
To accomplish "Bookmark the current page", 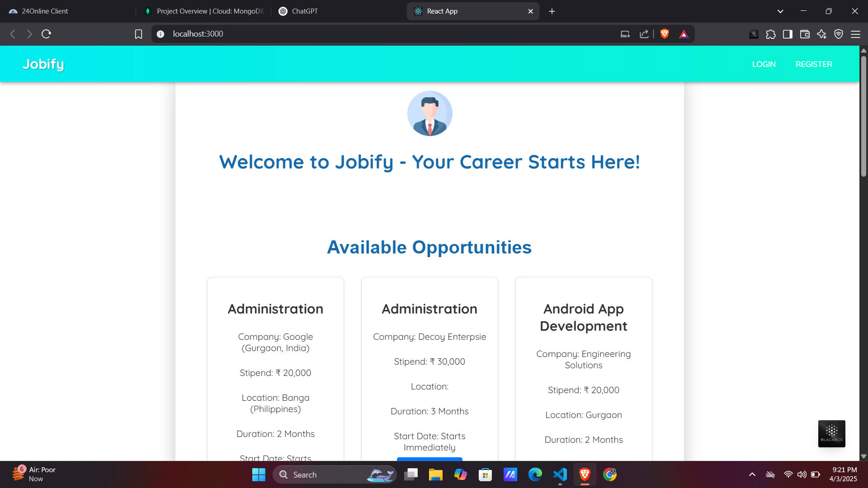I will tap(138, 33).
